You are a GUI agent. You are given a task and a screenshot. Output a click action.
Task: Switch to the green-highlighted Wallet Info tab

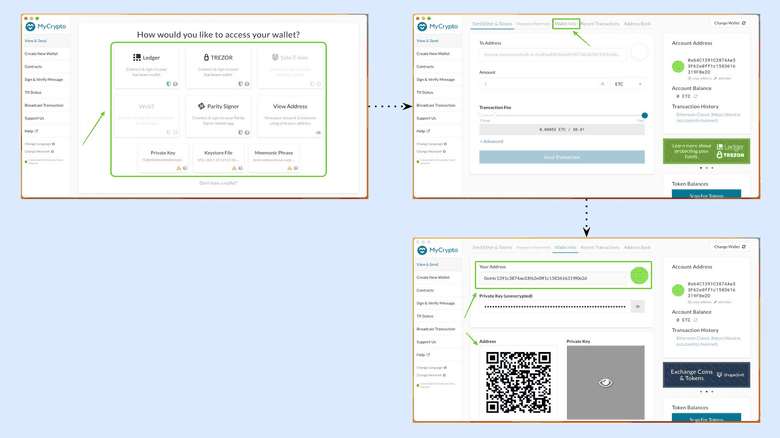[x=565, y=23]
